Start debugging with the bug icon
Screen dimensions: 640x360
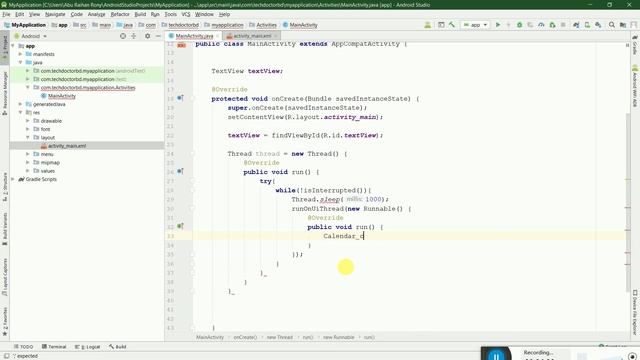point(519,25)
